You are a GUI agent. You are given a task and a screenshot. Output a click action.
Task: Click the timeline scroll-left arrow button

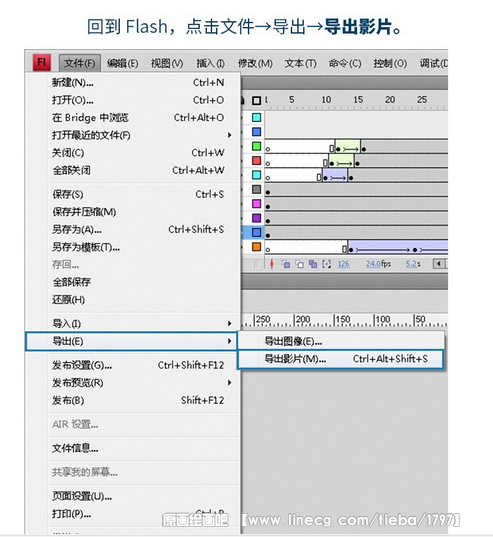(x=439, y=264)
